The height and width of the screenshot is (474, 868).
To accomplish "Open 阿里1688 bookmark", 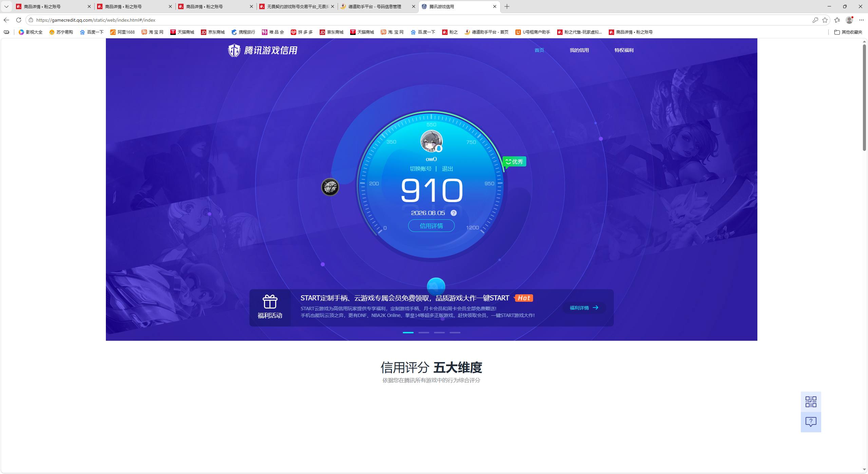I will coord(122,32).
